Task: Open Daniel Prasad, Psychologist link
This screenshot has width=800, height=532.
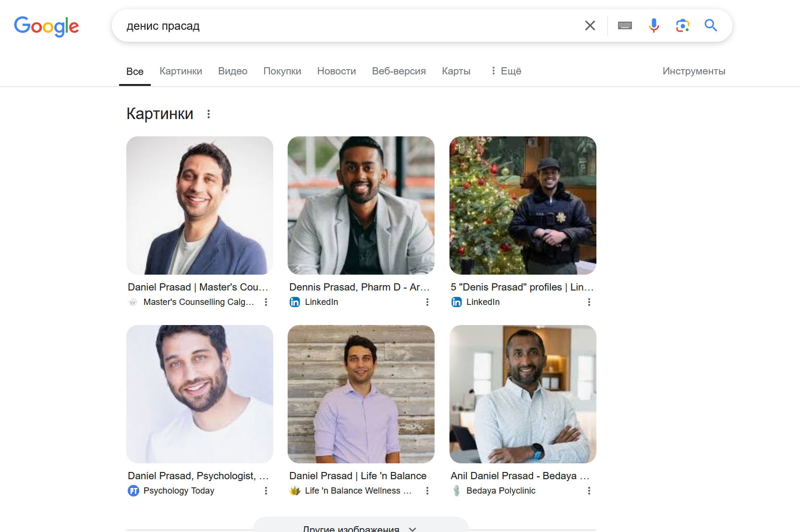Action: 198,476
